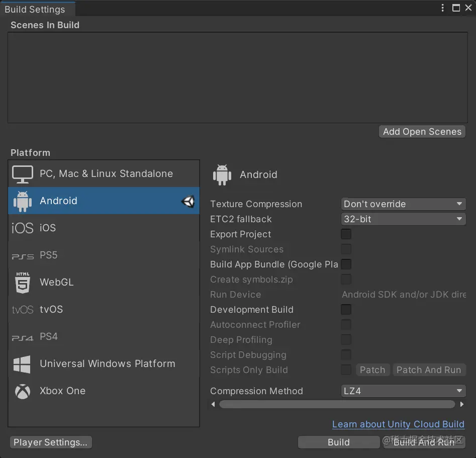Click the PC, Mac & Linux Standalone monitor icon
This screenshot has width=476, height=458.
23,174
